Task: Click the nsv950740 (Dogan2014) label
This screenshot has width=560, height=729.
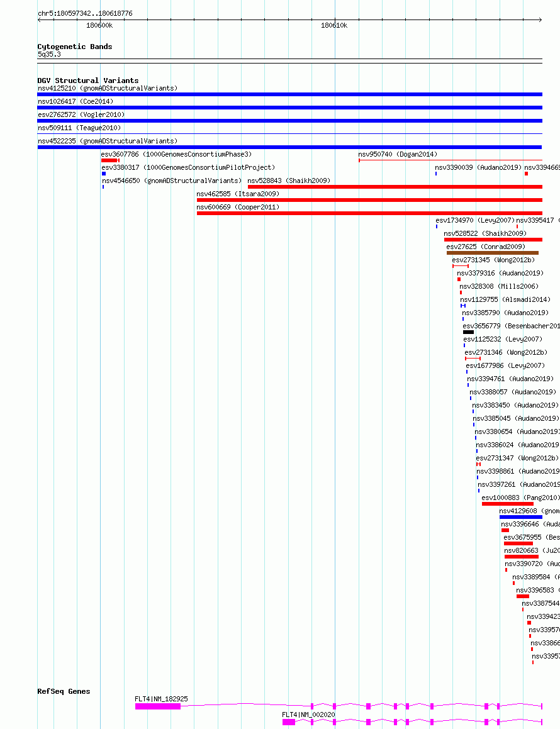Action: [x=398, y=154]
